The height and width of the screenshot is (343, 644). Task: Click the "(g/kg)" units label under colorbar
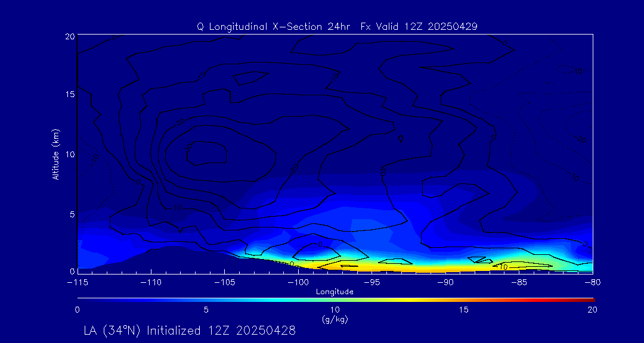click(335, 319)
